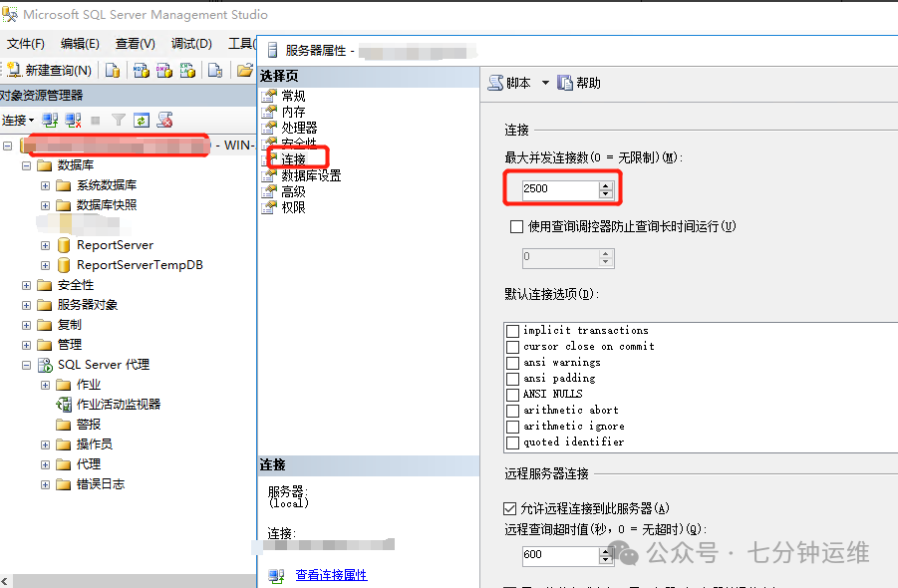Enable 使用查询调控器防止查询长时间运行 checkbox
This screenshot has height=588, width=898.
coord(516,226)
